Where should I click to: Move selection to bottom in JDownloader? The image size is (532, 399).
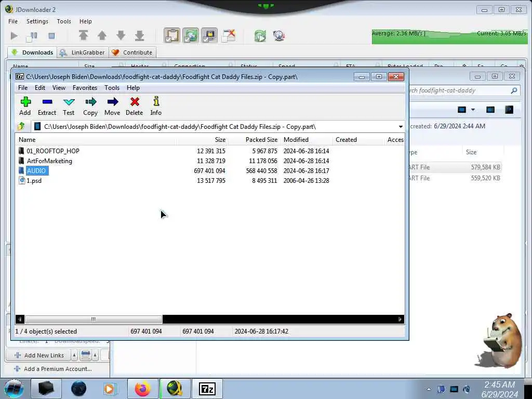click(139, 35)
